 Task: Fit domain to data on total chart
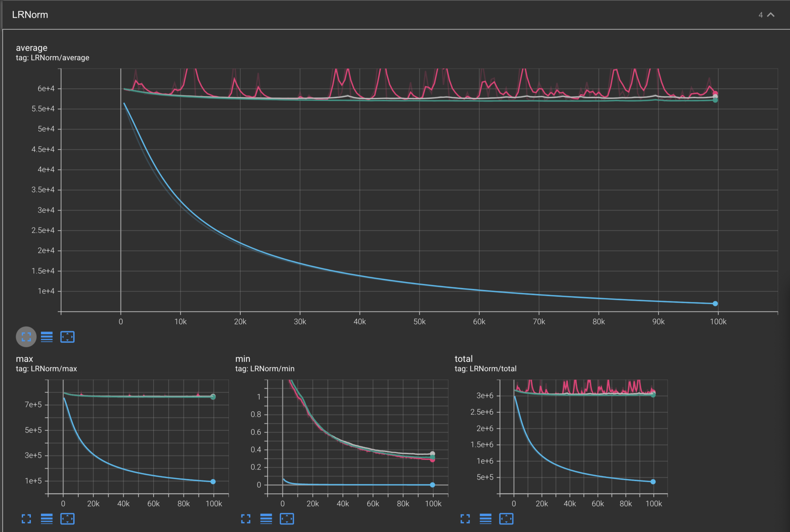pyautogui.click(x=506, y=519)
